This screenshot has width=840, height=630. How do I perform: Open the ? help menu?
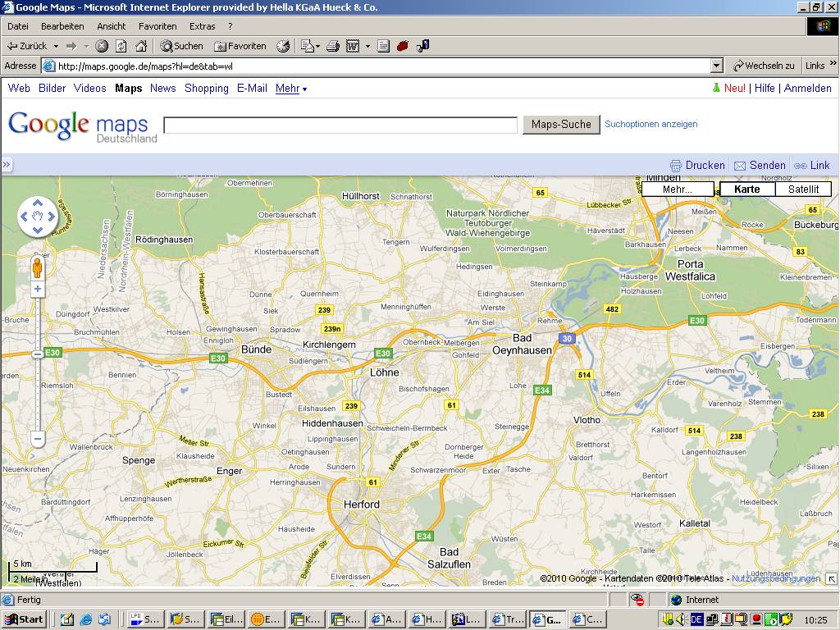pyautogui.click(x=231, y=26)
